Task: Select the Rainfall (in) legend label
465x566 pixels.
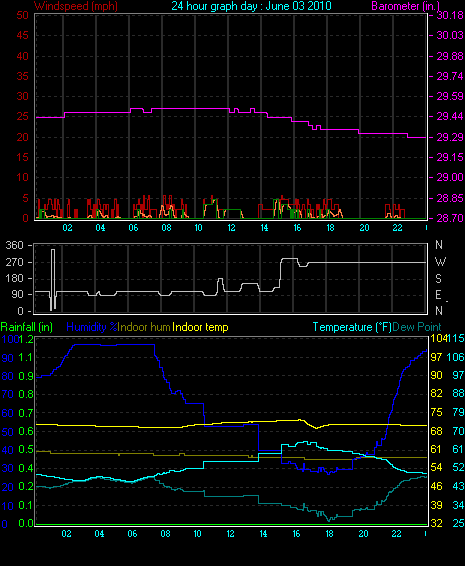Action: [27, 327]
